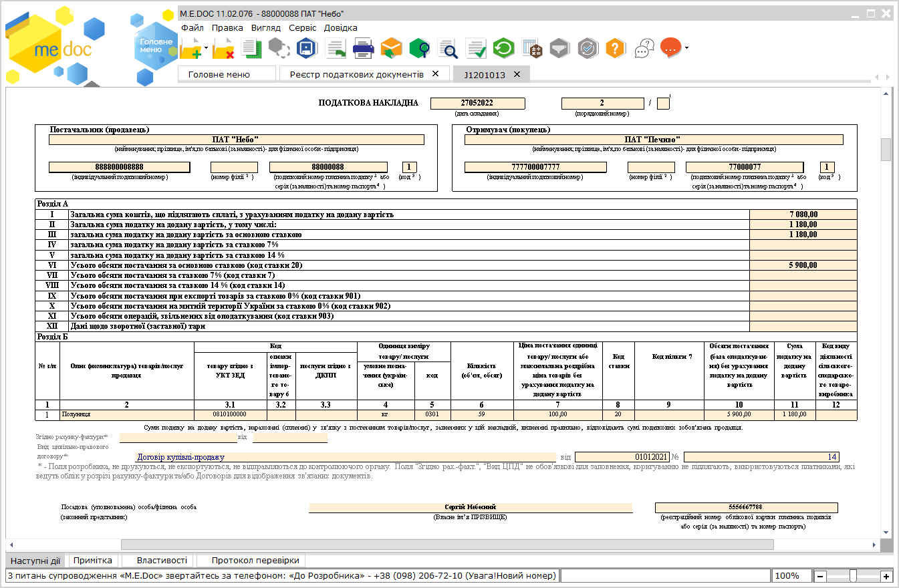The width and height of the screenshot is (899, 588).
Task: Switch to Реєстр податкових документів tab
Action: coord(356,74)
